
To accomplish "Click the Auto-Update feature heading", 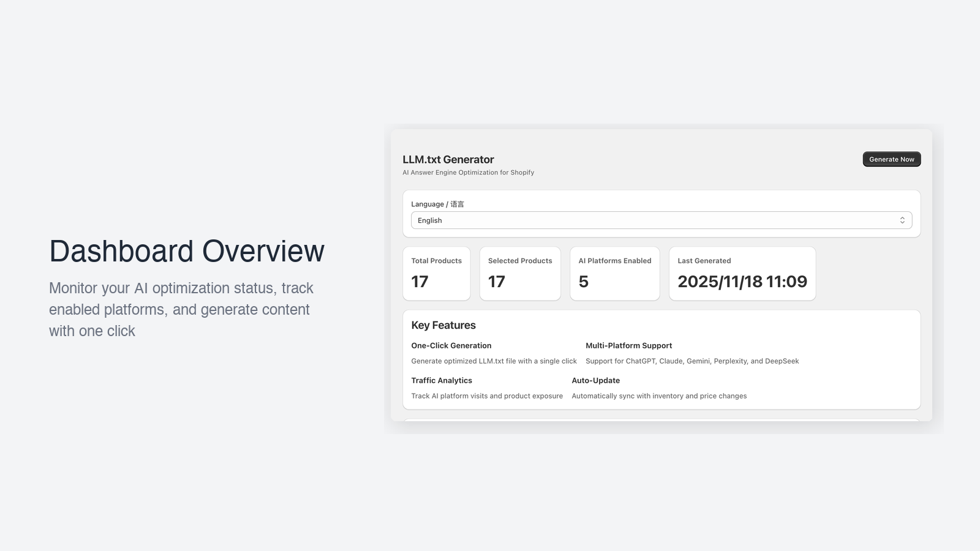I will click(595, 380).
